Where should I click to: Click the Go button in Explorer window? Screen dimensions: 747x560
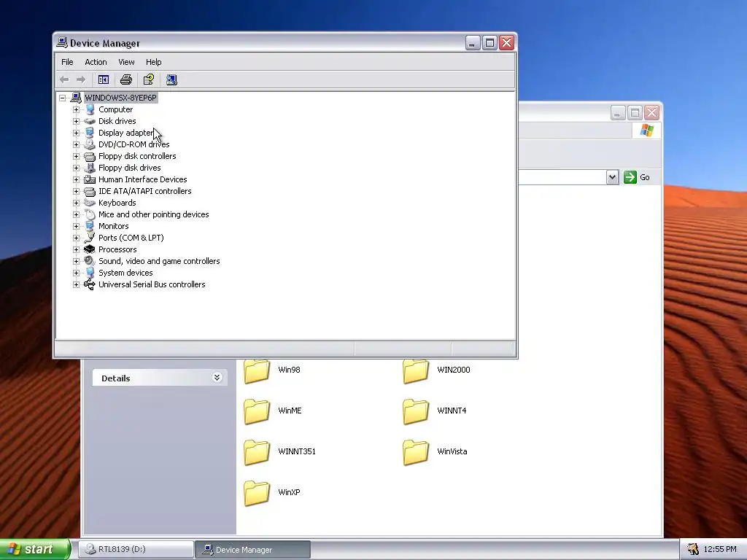637,177
